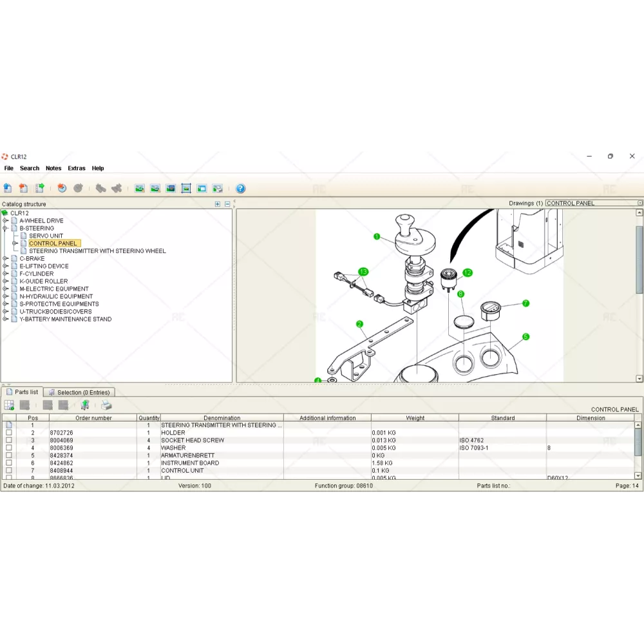Screen dimensions: 644x644
Task: Click the first blue up-arrow toolbar icon
Action: (8, 189)
